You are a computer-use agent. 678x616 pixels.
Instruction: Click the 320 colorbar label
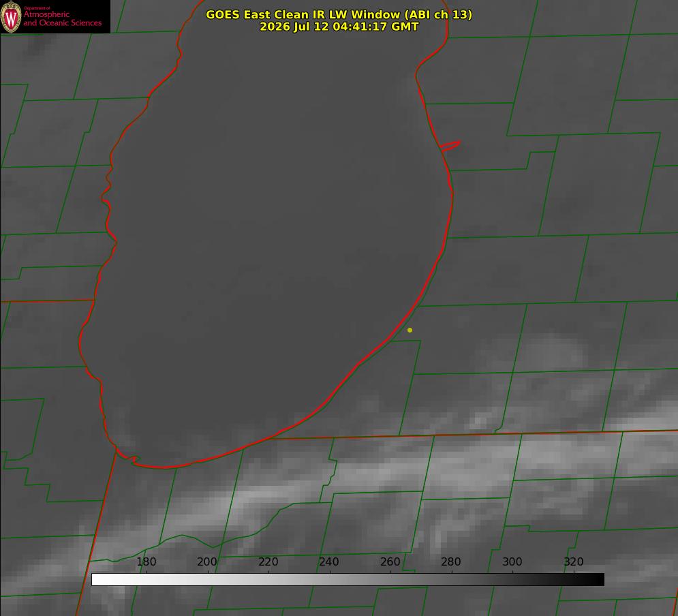574,561
